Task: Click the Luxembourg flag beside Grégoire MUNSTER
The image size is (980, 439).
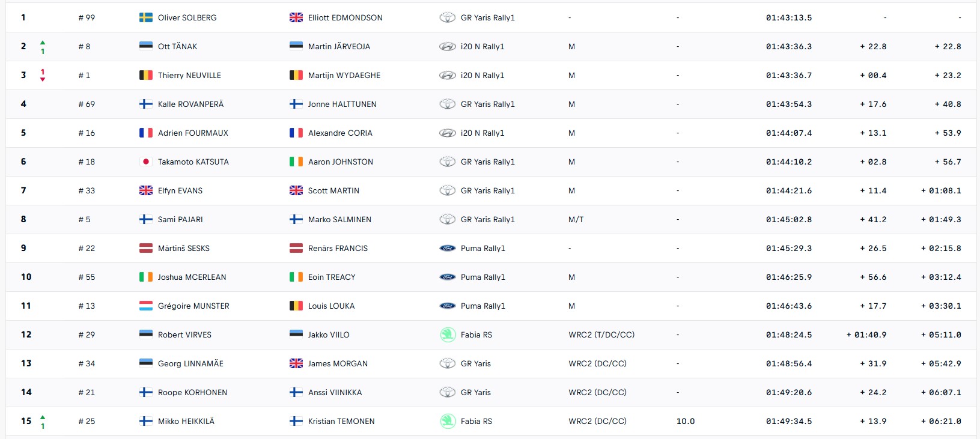Action: [x=146, y=306]
